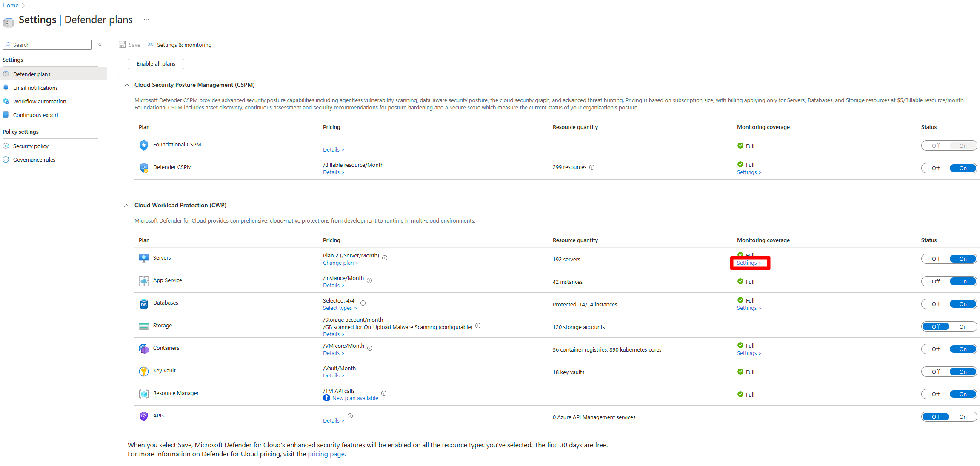The height and width of the screenshot is (466, 980).
Task: Enable the APIs plan toggle
Action: click(x=963, y=417)
